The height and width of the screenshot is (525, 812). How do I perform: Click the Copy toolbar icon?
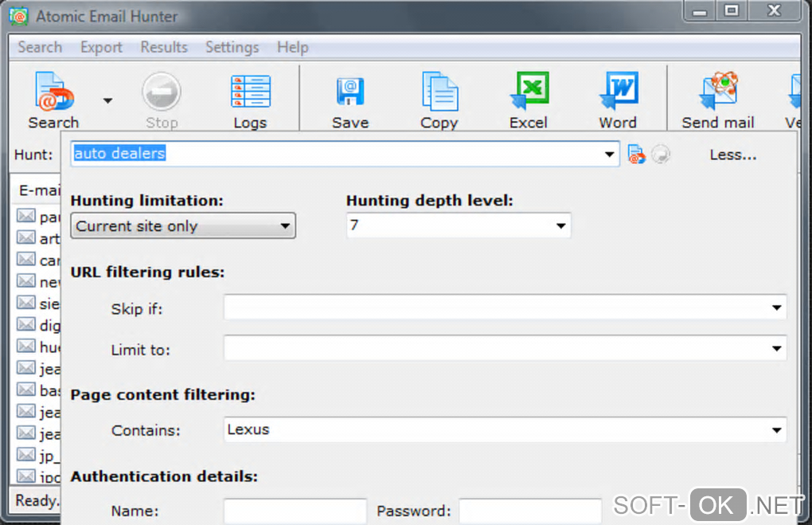click(439, 100)
